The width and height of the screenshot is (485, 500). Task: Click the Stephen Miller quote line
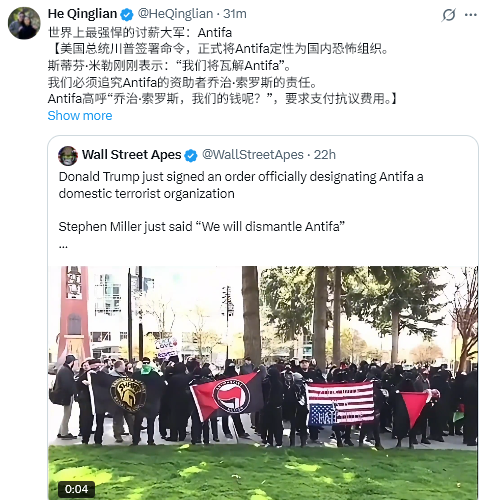coord(201,227)
